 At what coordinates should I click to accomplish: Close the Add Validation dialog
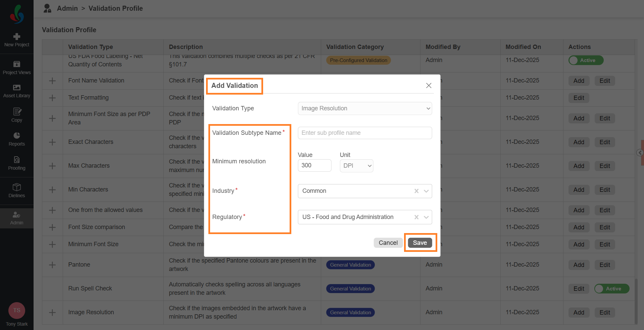click(429, 86)
